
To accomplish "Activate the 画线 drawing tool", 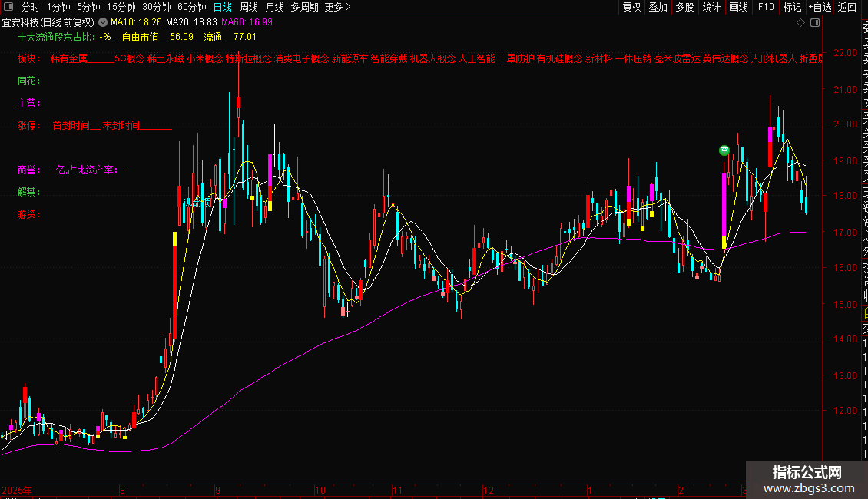I will pyautogui.click(x=738, y=7).
